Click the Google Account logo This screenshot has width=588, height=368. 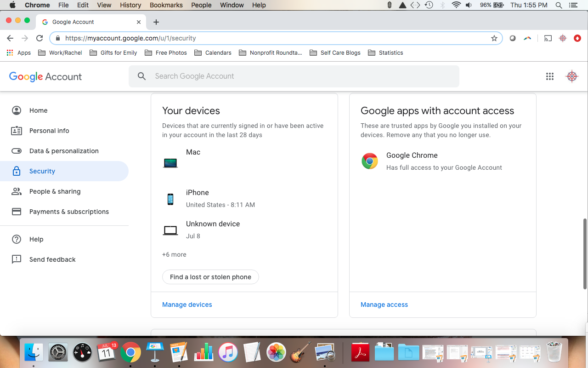tap(45, 76)
